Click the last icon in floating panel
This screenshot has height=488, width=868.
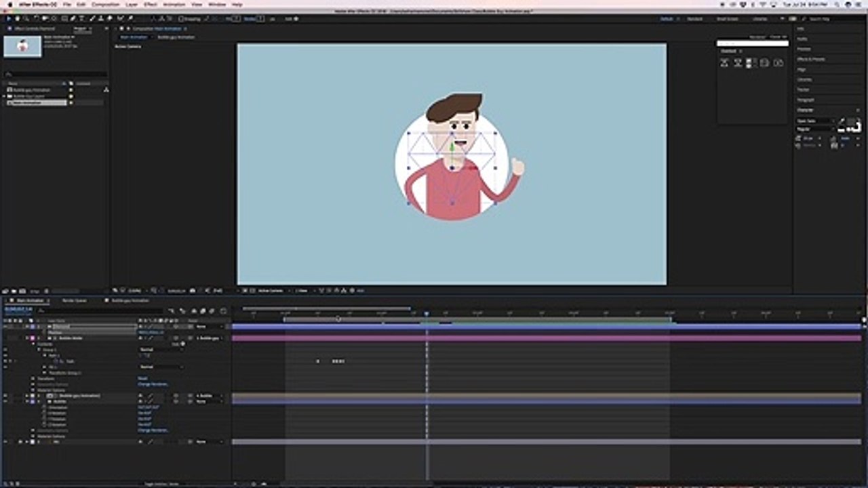coord(778,62)
